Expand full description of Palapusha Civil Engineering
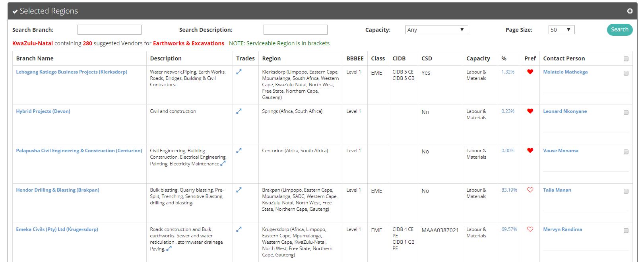 click(223, 163)
